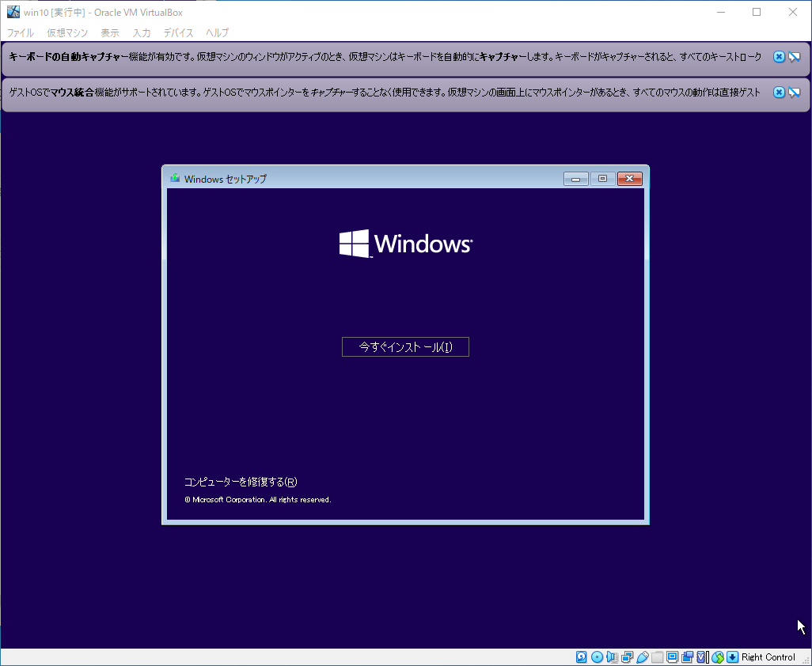Click the optical disc drive status icon
The image size is (812, 666).
(x=597, y=657)
